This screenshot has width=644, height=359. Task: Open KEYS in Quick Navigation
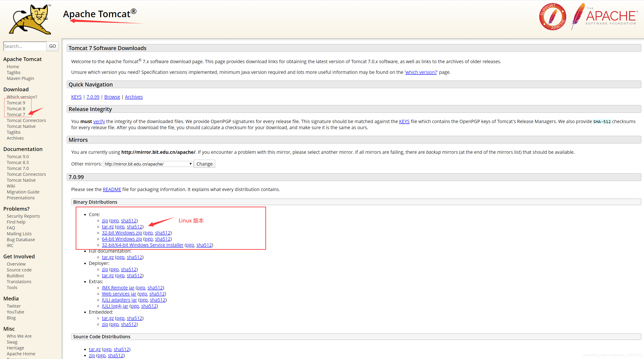click(x=76, y=97)
